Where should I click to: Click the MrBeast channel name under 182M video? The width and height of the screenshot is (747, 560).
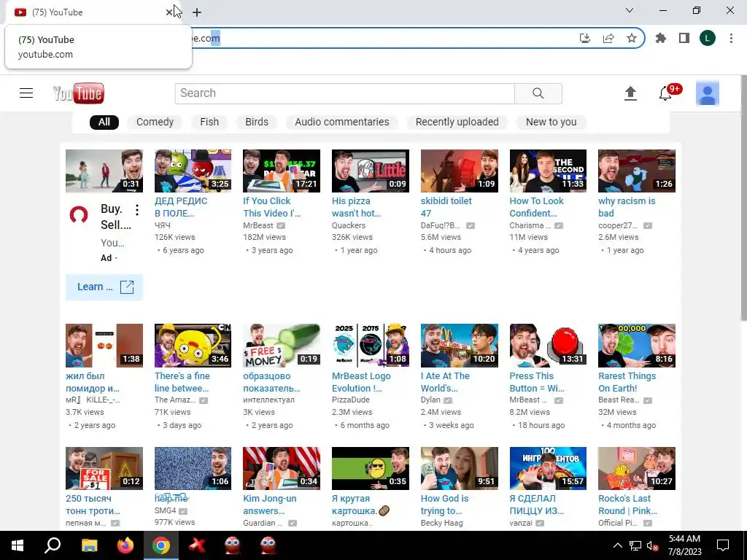[x=259, y=226]
